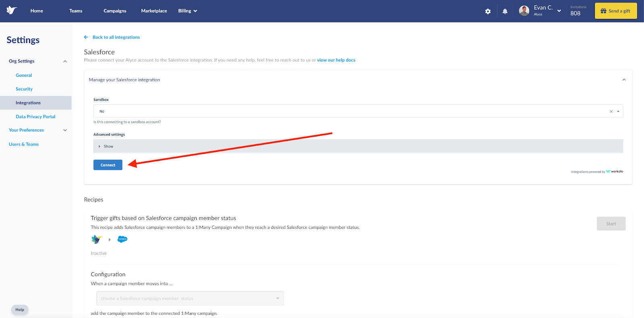
Task: Clear the Sandbox selection with X
Action: point(611,111)
